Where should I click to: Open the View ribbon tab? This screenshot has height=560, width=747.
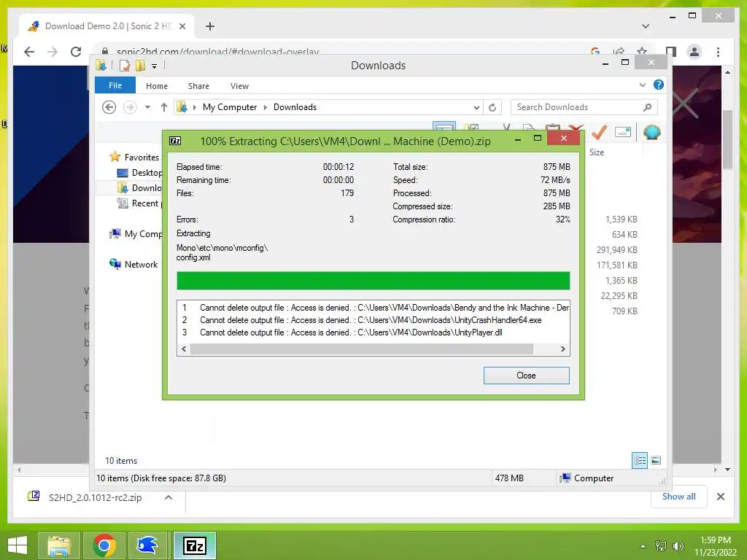click(x=239, y=86)
